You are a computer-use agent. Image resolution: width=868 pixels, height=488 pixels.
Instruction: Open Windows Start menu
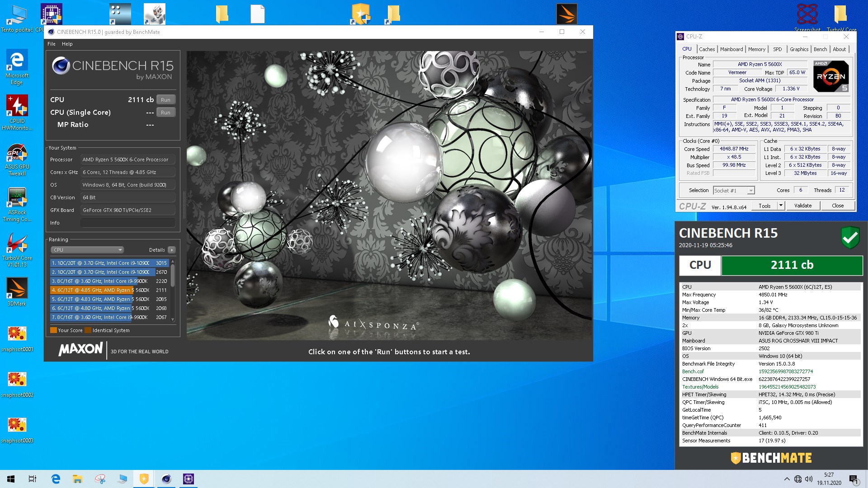pos(11,479)
